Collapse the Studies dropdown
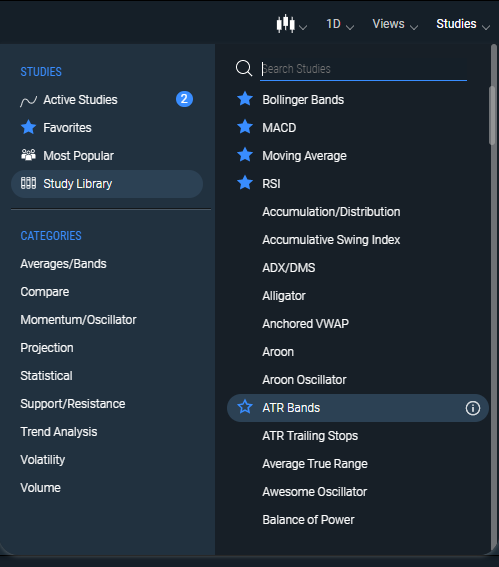Viewport: 499px width, 567px height. coord(463,24)
